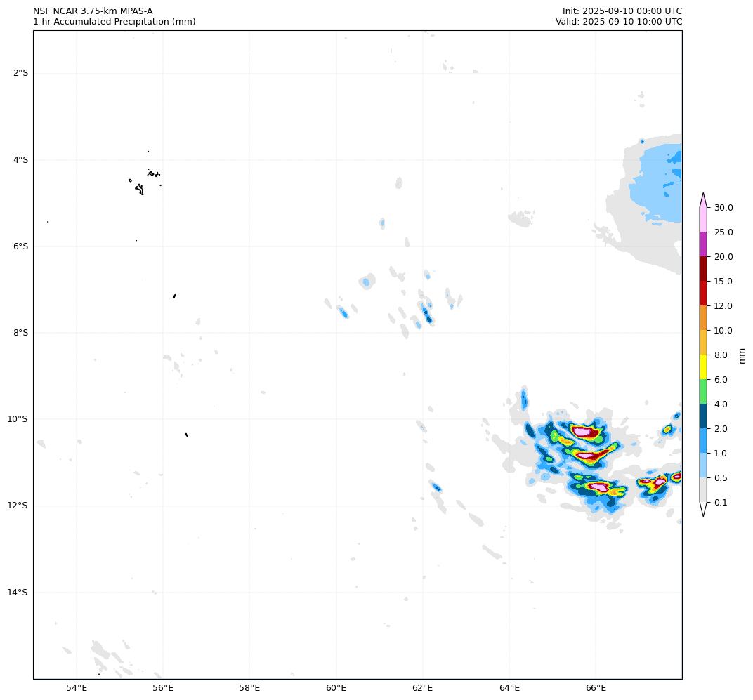This screenshot has width=753, height=700.
Task: Click the dark blue 2.0–4.0 mm colorbar segment
Action: click(x=703, y=416)
